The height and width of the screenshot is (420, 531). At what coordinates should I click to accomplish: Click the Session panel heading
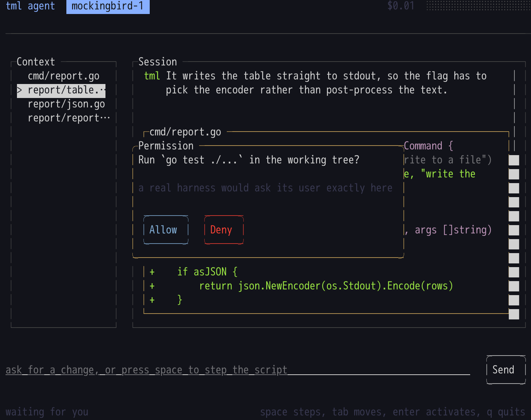tap(157, 62)
